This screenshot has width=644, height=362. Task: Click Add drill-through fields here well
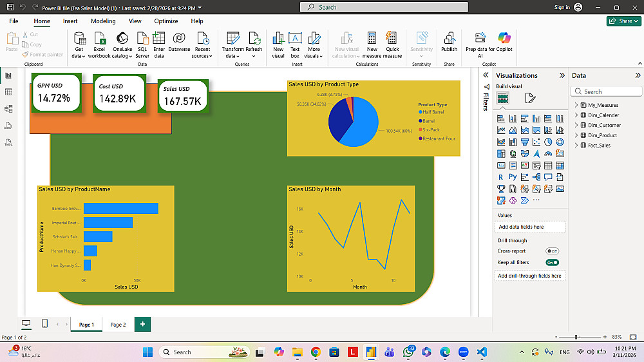click(x=530, y=276)
